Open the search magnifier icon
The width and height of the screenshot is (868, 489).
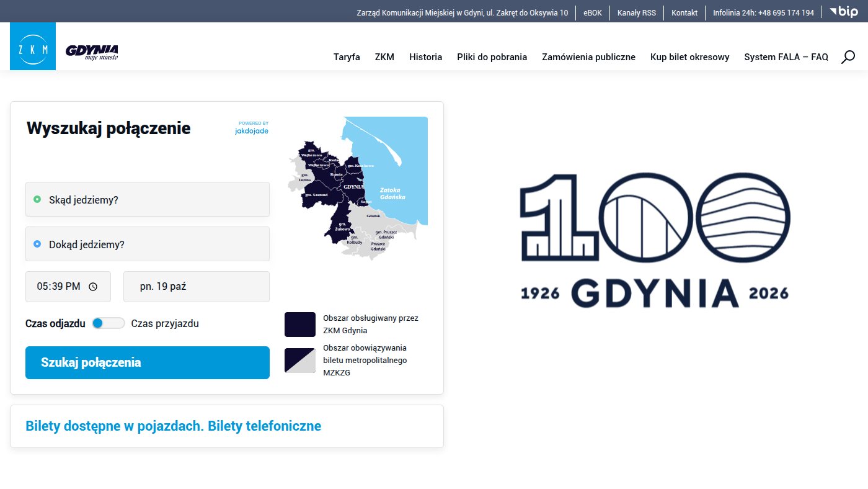point(848,57)
